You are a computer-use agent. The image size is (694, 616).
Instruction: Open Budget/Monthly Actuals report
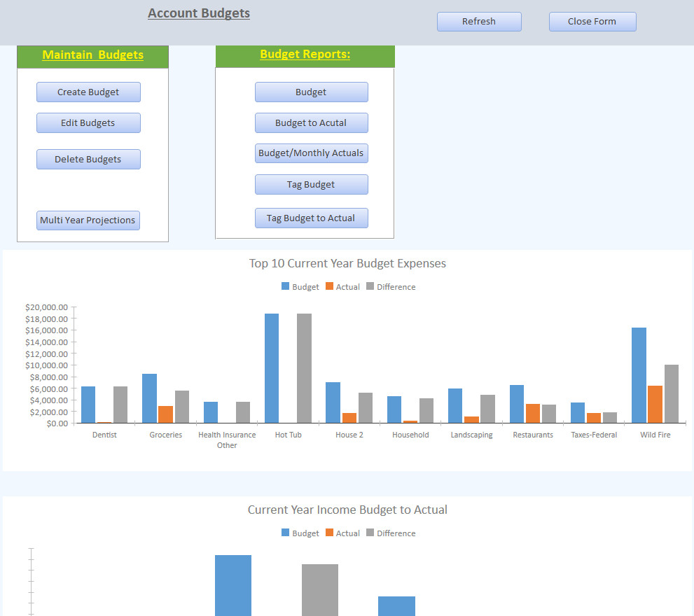(x=311, y=153)
